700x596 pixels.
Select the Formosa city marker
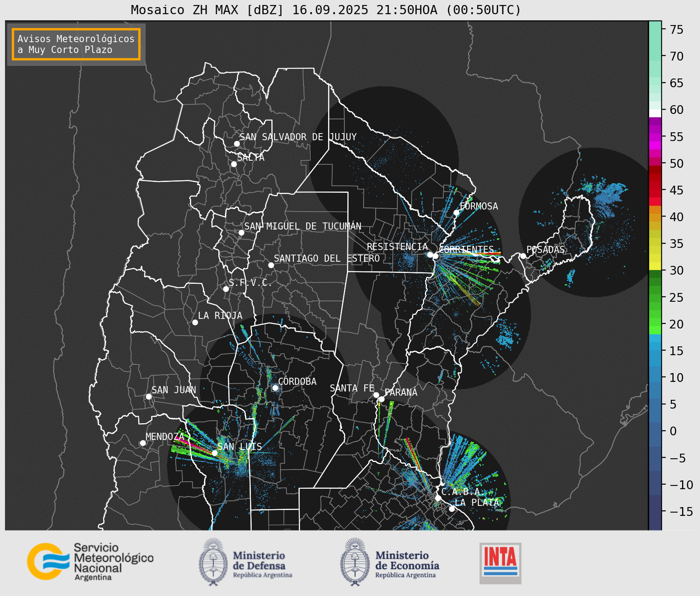[457, 212]
